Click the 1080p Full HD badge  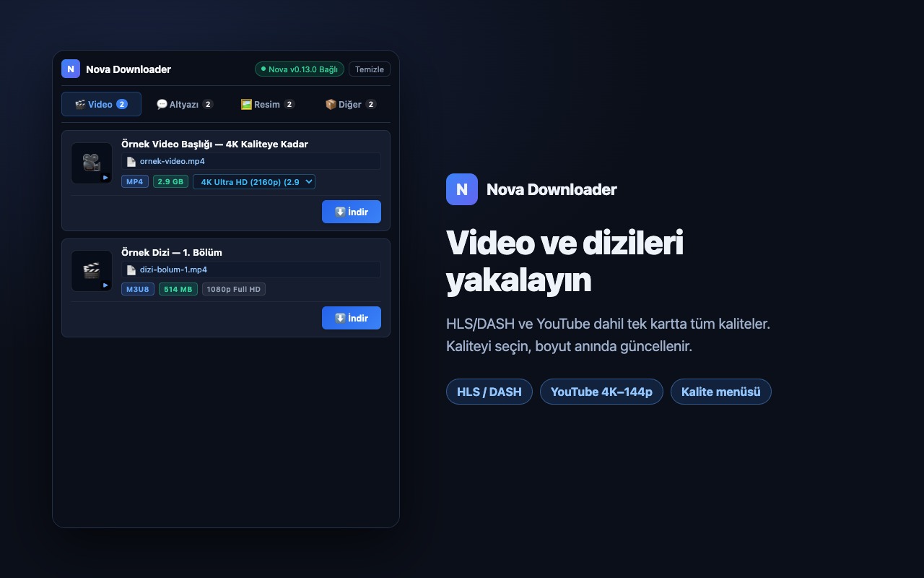point(234,289)
